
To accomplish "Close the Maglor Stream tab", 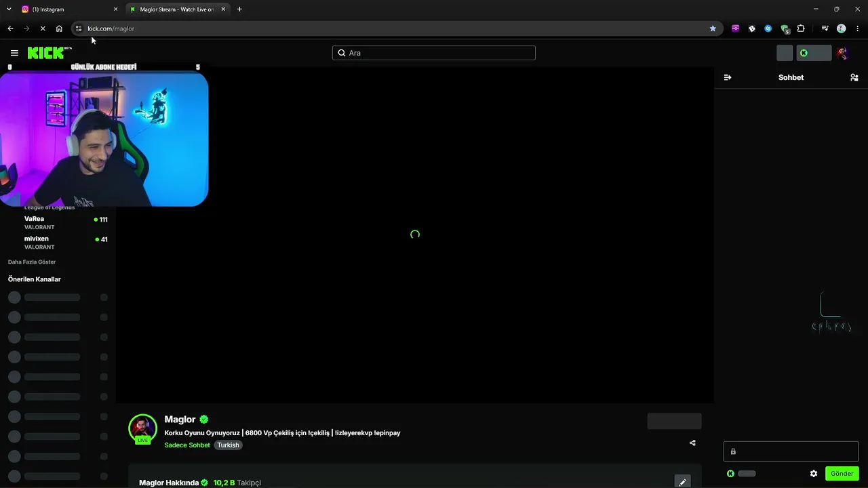I will (x=223, y=9).
